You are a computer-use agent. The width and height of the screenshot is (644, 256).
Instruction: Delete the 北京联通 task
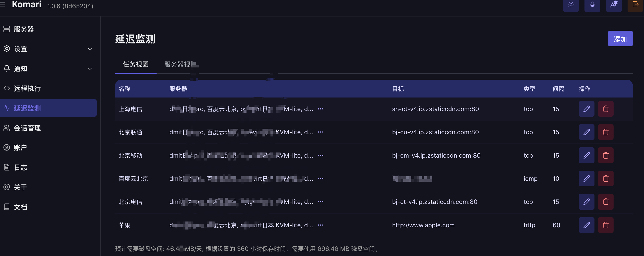tap(606, 132)
